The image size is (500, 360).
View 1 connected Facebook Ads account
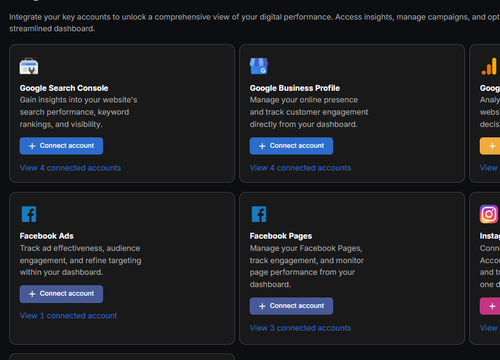coord(68,316)
